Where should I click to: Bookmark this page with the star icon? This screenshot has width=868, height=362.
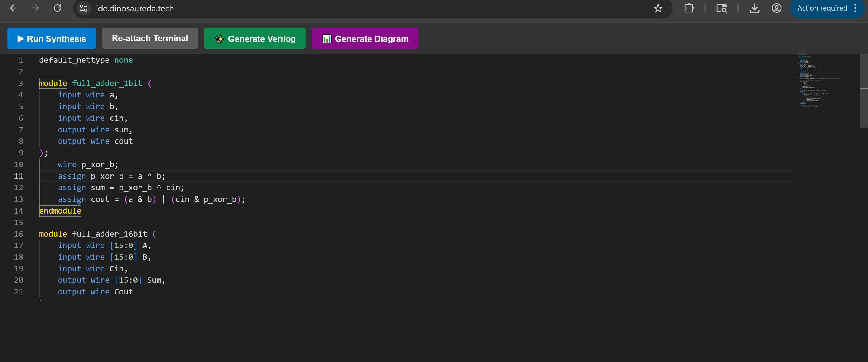pos(658,8)
